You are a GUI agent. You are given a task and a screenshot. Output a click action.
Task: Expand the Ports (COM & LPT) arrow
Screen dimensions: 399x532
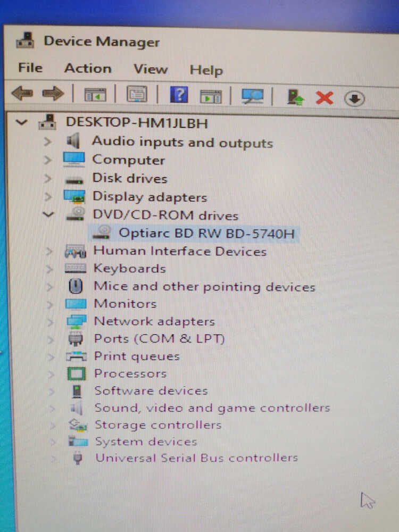[x=51, y=339]
